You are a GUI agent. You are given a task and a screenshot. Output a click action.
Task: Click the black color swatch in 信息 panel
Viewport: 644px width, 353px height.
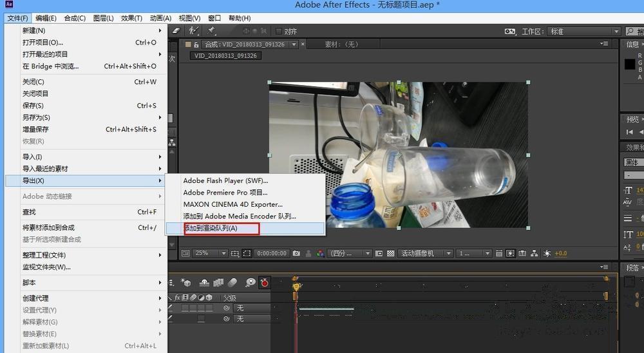point(630,64)
